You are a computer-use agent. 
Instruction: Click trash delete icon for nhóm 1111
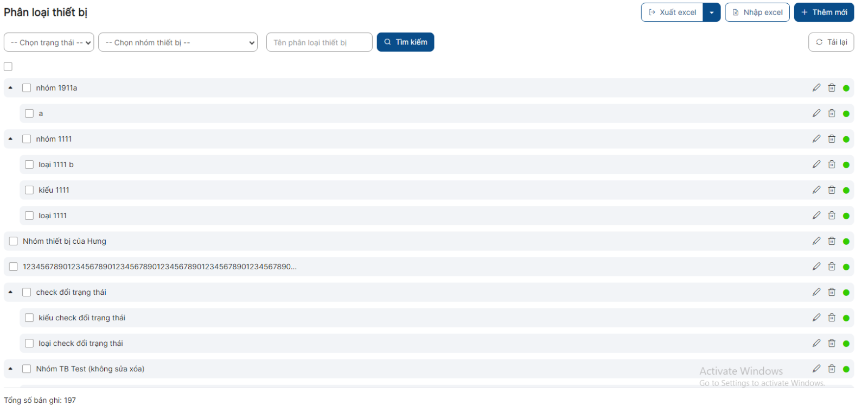coord(831,139)
